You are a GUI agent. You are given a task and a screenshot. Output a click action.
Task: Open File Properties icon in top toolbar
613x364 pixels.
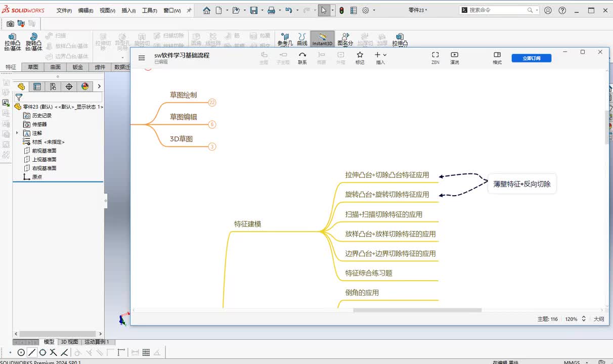tap(354, 10)
